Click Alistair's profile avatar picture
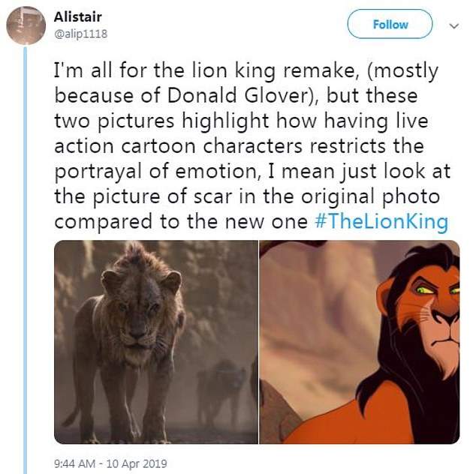The width and height of the screenshot is (476, 474). tap(26, 25)
